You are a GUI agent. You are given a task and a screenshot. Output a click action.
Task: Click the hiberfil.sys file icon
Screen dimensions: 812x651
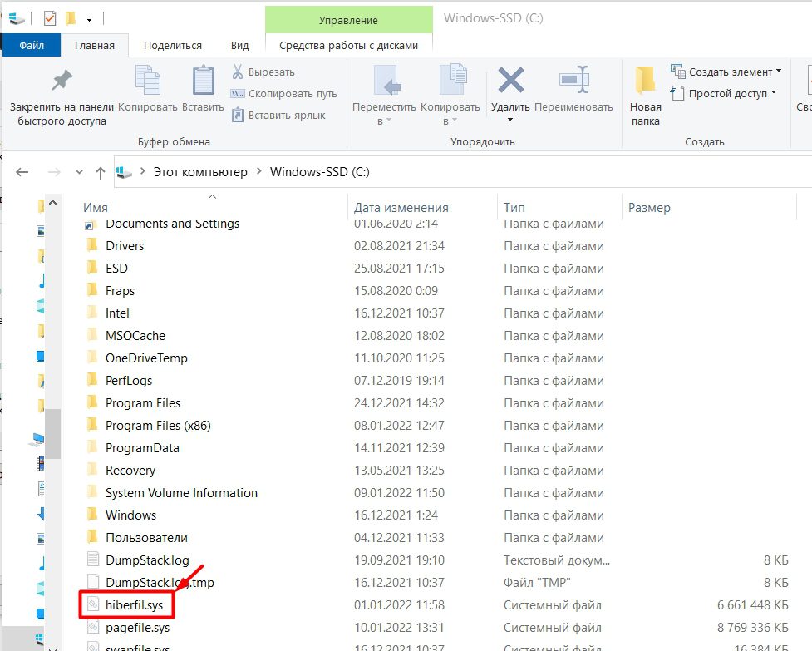pos(93,604)
